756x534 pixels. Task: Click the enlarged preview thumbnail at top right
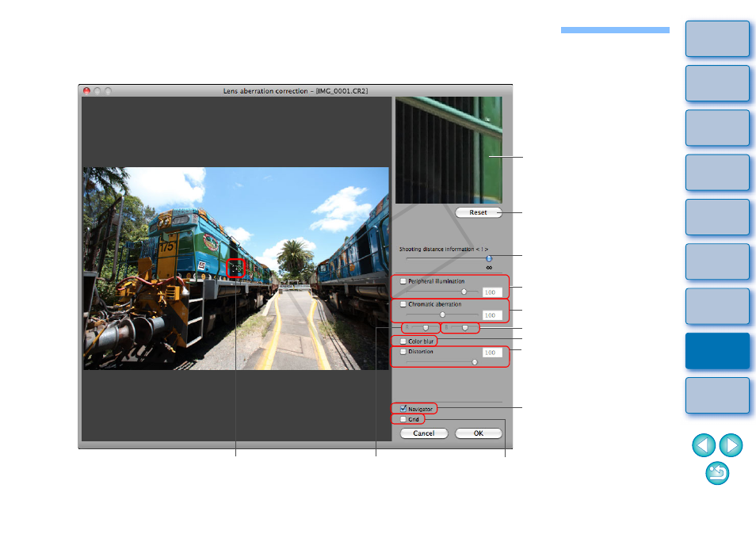point(449,150)
